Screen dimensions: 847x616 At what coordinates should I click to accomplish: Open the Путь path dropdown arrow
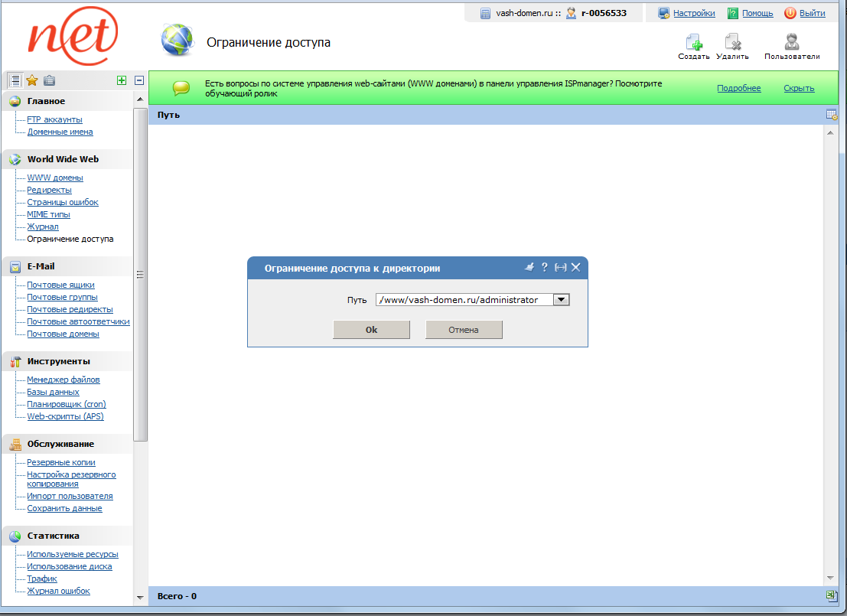562,300
